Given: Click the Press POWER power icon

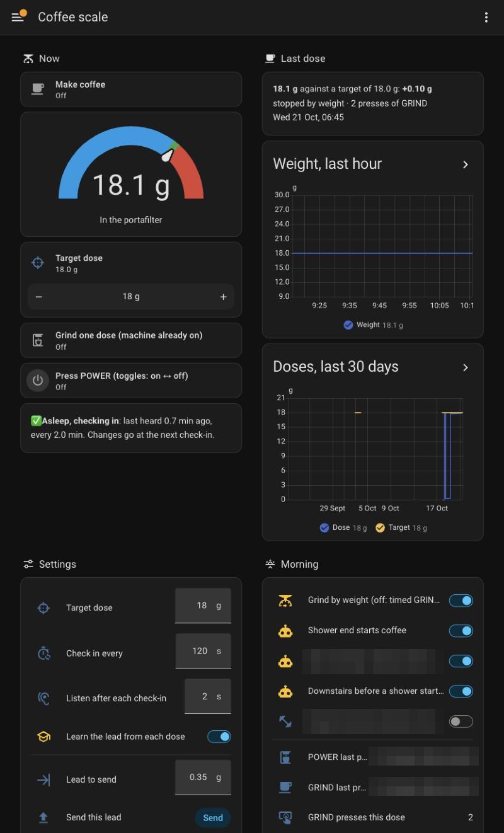Looking at the screenshot, I should [38, 381].
